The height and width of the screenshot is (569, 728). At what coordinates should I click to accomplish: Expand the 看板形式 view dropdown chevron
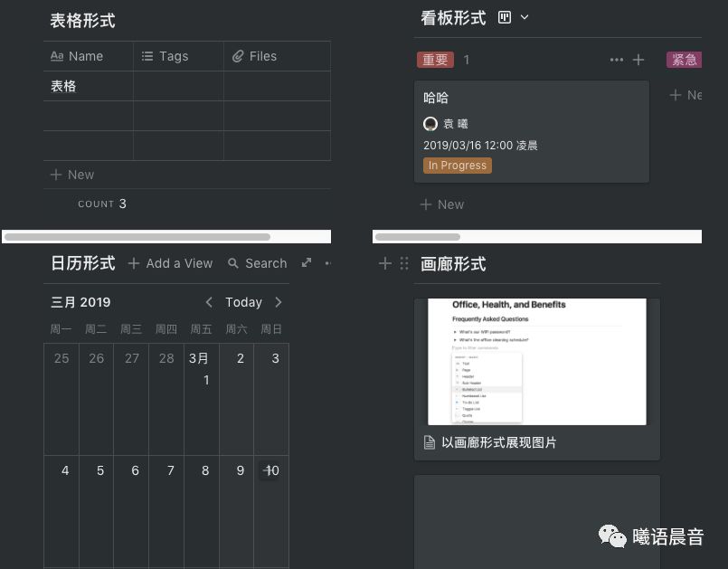pyautogui.click(x=525, y=17)
